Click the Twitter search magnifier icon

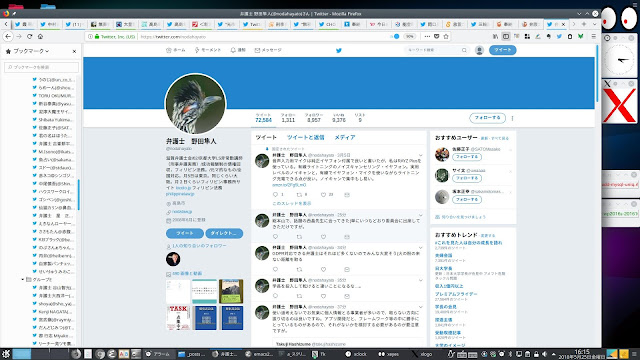pyautogui.click(x=464, y=50)
